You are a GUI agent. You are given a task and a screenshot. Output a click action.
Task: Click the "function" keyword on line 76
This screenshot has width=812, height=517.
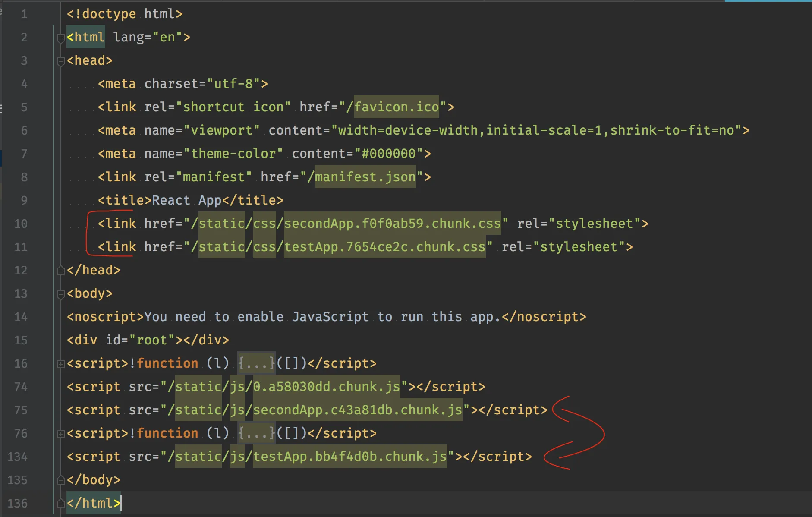pyautogui.click(x=167, y=433)
